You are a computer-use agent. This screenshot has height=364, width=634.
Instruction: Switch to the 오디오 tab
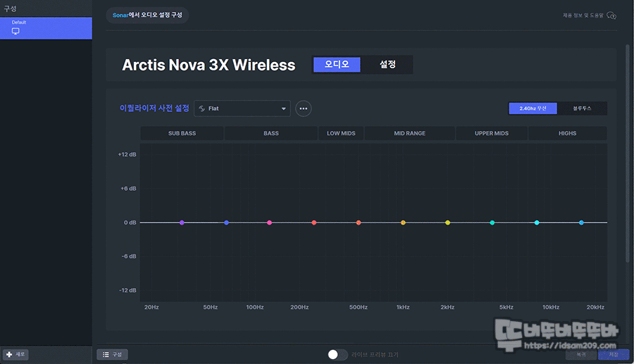(x=337, y=64)
